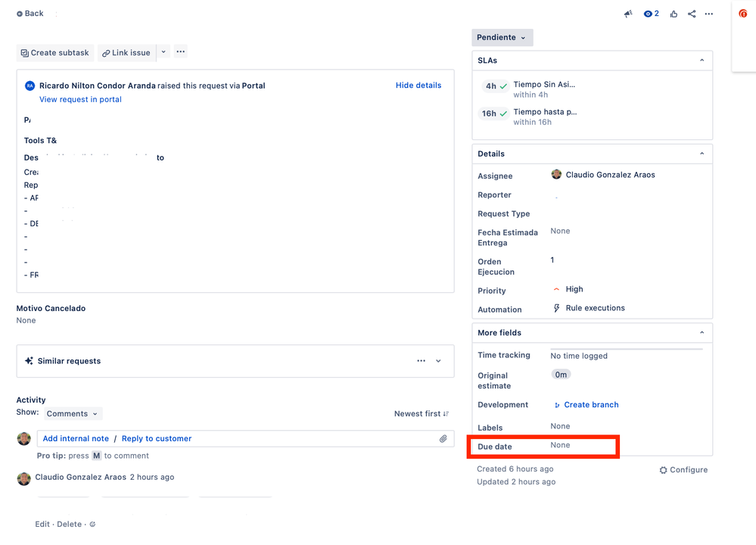This screenshot has width=756, height=545.
Task: Click Reply to customer
Action: click(x=157, y=438)
